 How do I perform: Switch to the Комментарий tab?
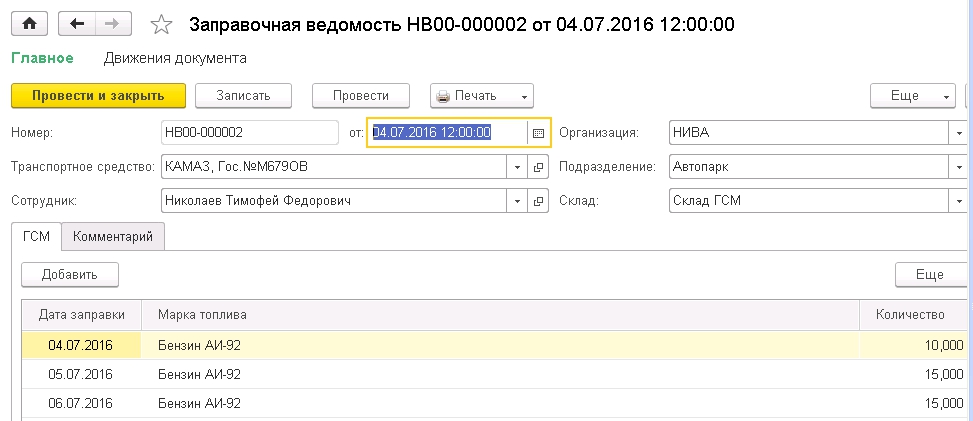click(113, 237)
